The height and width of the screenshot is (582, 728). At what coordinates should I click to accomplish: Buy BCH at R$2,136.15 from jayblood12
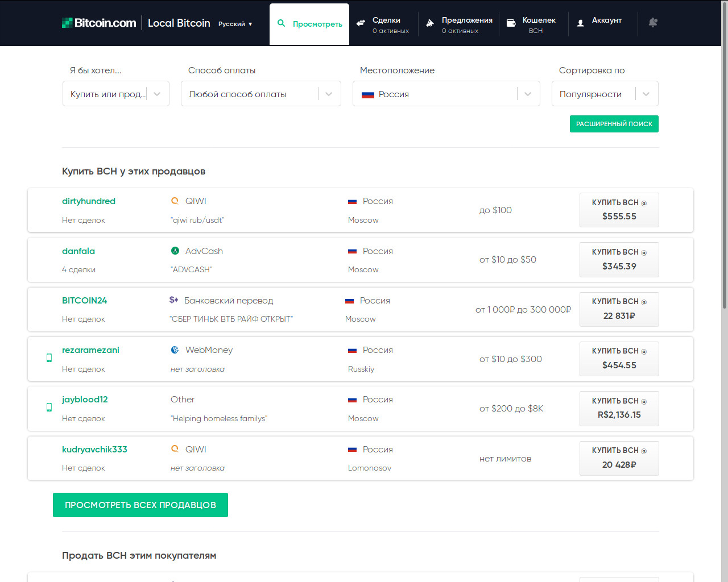pyautogui.click(x=619, y=408)
